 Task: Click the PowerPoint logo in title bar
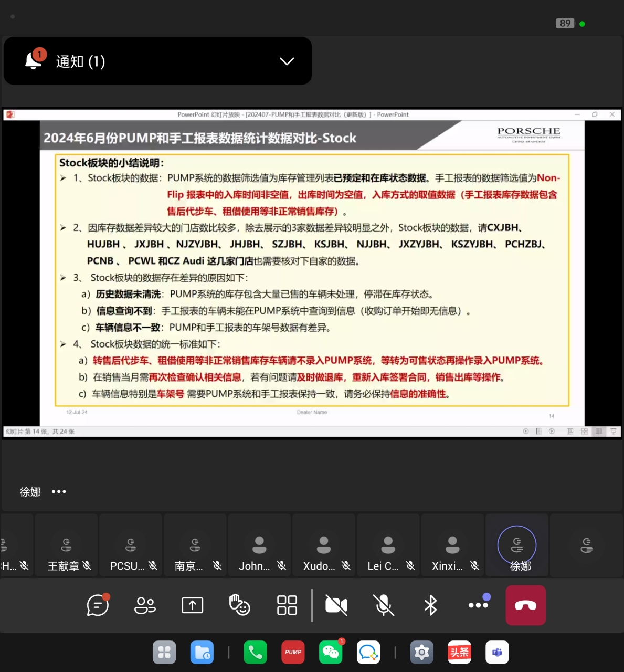pos(10,114)
